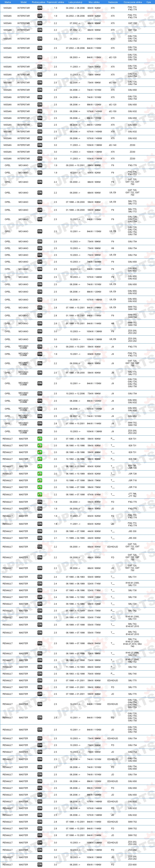
Task: Select the '85kW / 116KM' power cell
Action: coord(94,865)
